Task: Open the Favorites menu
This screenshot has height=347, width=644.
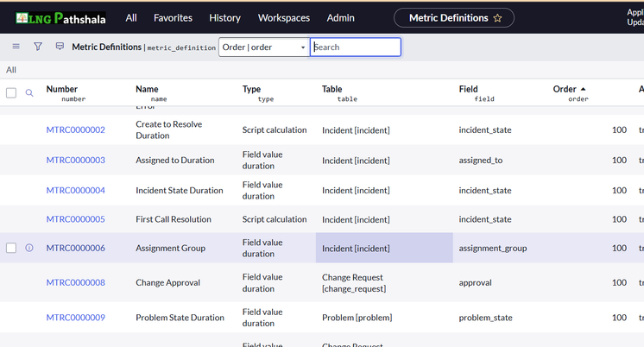Action: (x=173, y=18)
